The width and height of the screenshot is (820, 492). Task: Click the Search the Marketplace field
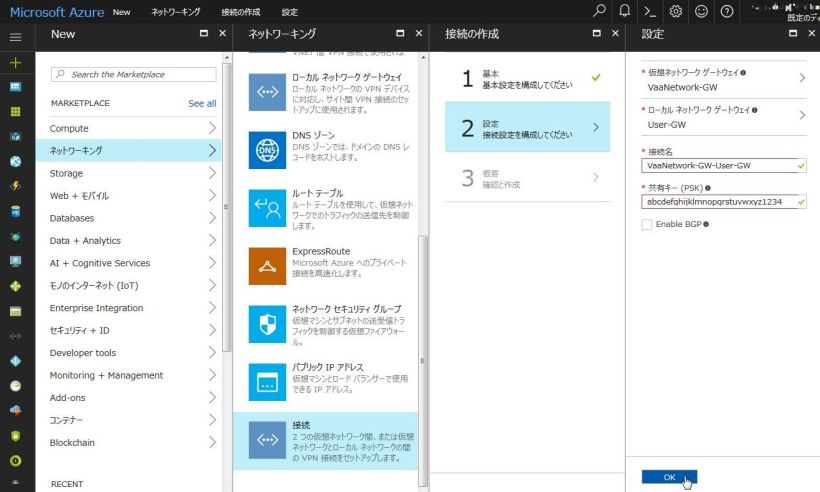(134, 74)
